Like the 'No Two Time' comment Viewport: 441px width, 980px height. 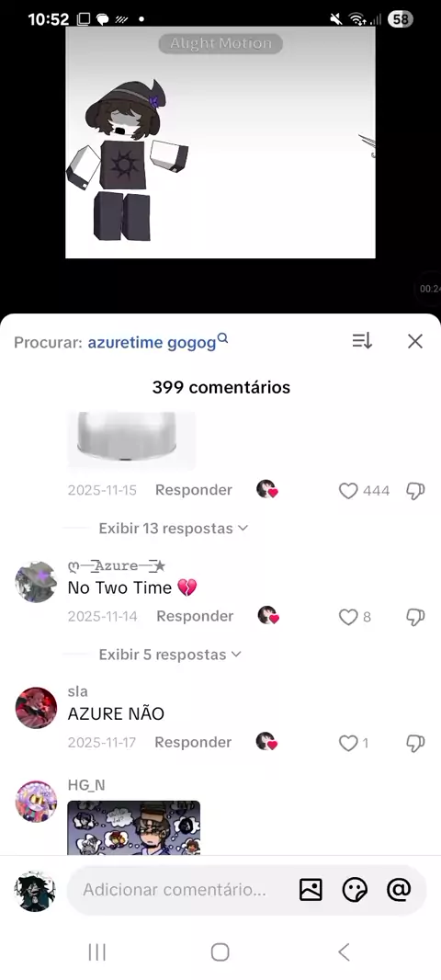[348, 617]
